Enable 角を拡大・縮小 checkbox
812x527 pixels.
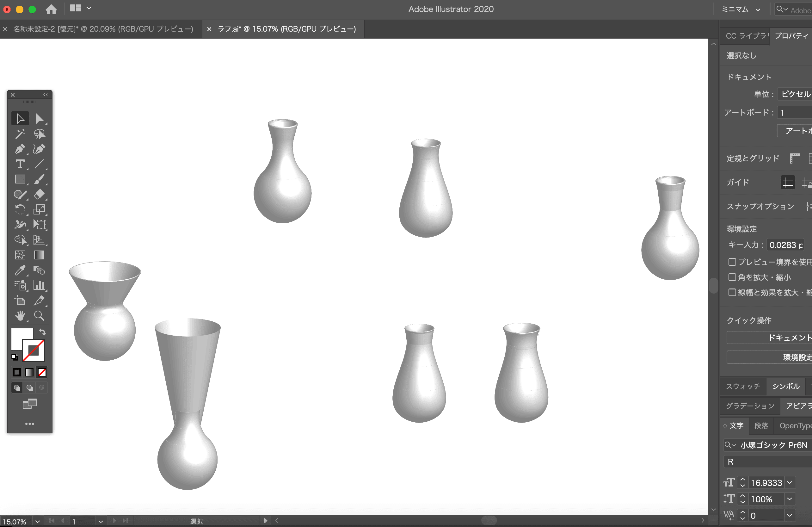pyautogui.click(x=732, y=277)
